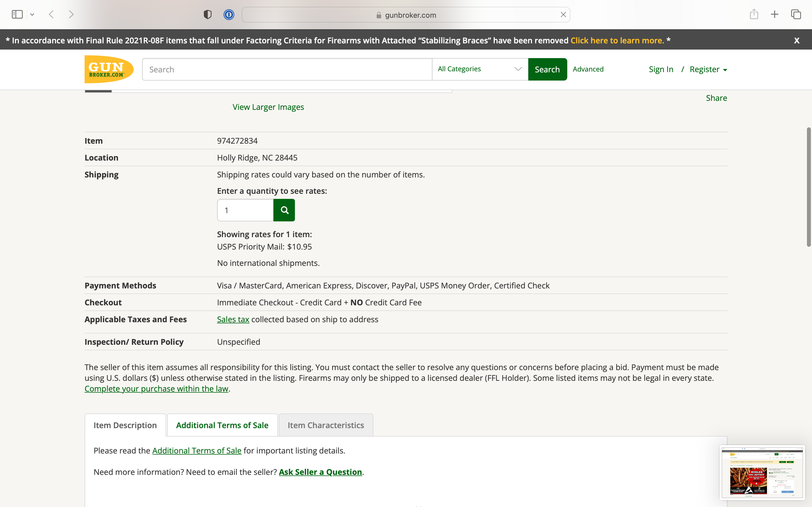Open the privacy shield icon
The width and height of the screenshot is (812, 507).
click(208, 14)
